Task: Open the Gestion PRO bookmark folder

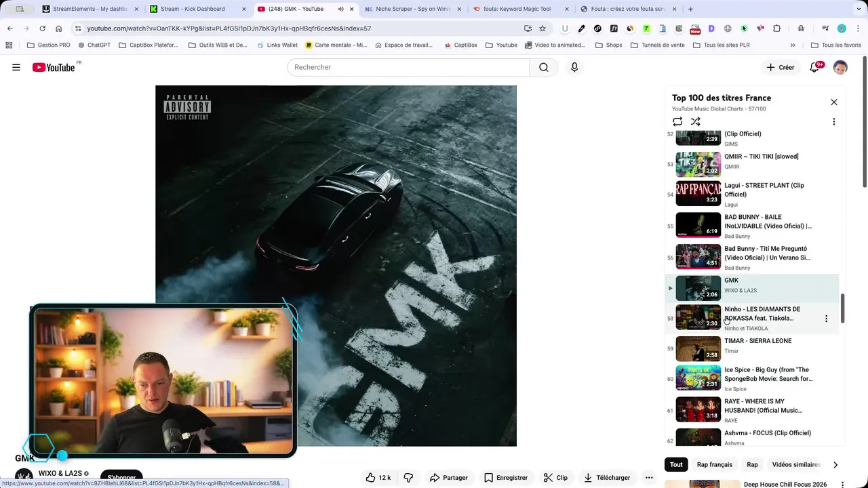Action: coord(48,45)
